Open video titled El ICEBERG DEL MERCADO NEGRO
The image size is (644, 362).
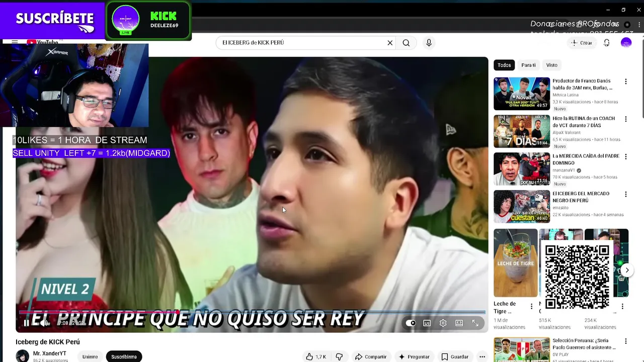pos(581,197)
